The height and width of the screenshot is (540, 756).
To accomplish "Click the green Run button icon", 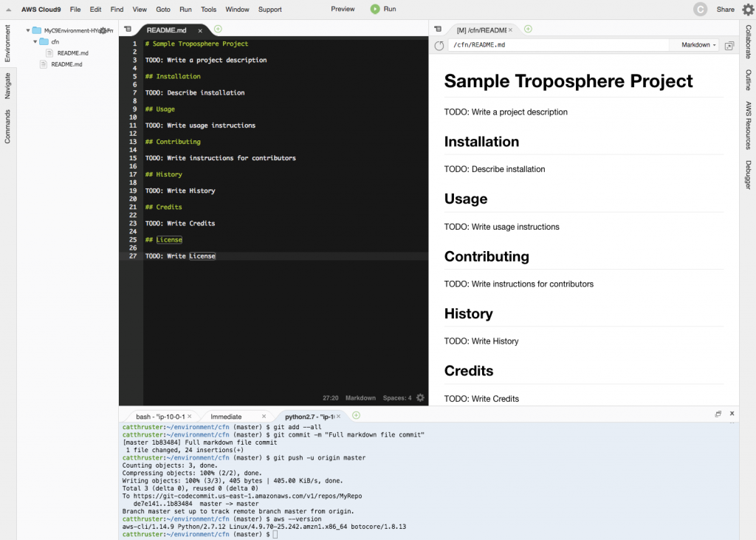I will point(375,9).
